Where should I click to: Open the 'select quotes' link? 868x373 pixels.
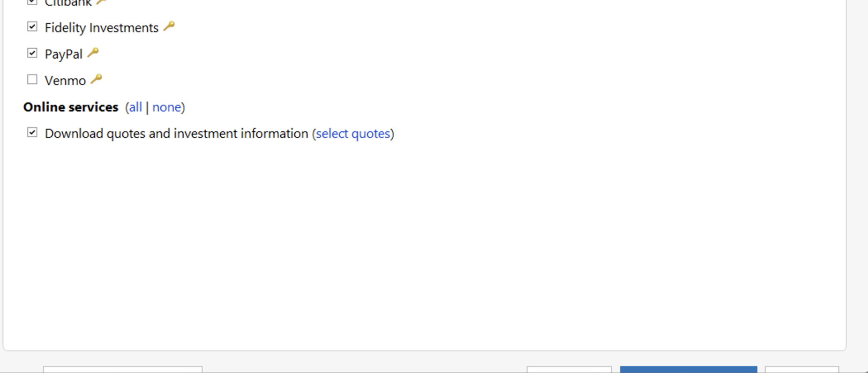tap(353, 134)
